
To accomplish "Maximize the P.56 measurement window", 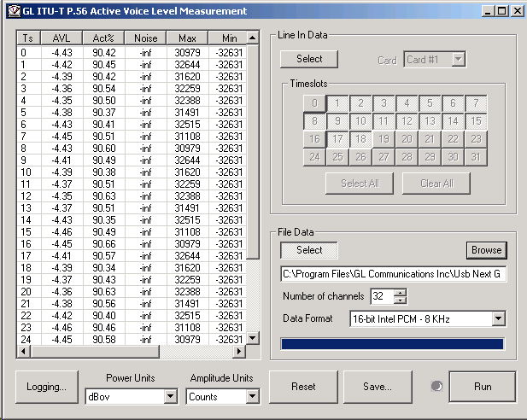I will click(x=501, y=11).
